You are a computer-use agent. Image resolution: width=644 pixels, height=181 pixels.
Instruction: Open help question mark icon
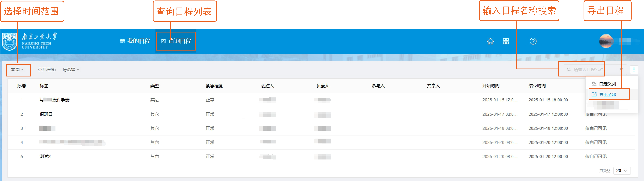click(533, 41)
